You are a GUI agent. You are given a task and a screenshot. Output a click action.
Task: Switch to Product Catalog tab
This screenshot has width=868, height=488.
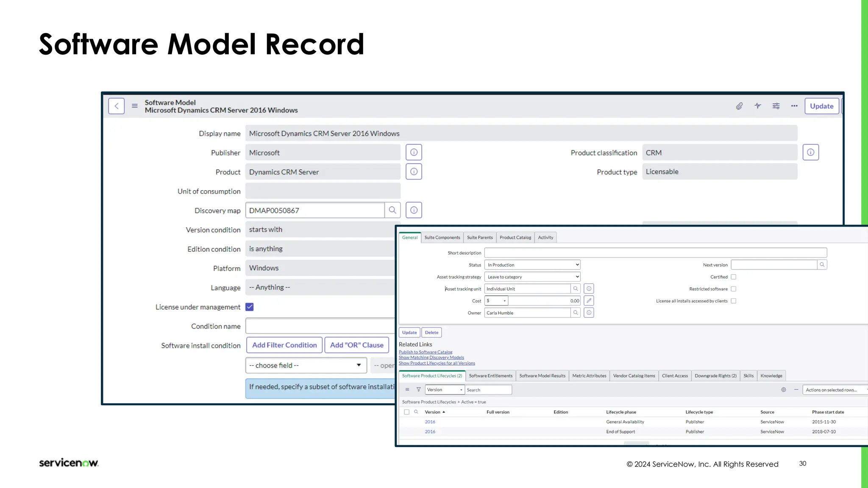(x=515, y=238)
